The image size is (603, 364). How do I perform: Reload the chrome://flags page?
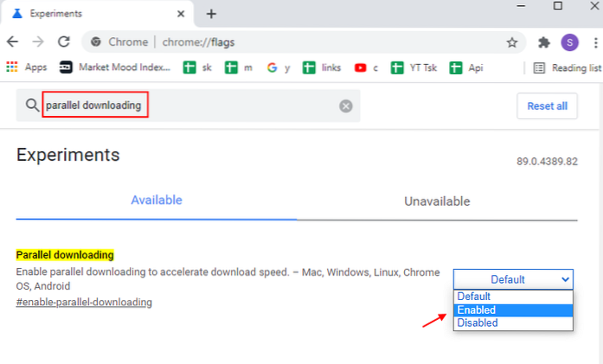[x=63, y=42]
